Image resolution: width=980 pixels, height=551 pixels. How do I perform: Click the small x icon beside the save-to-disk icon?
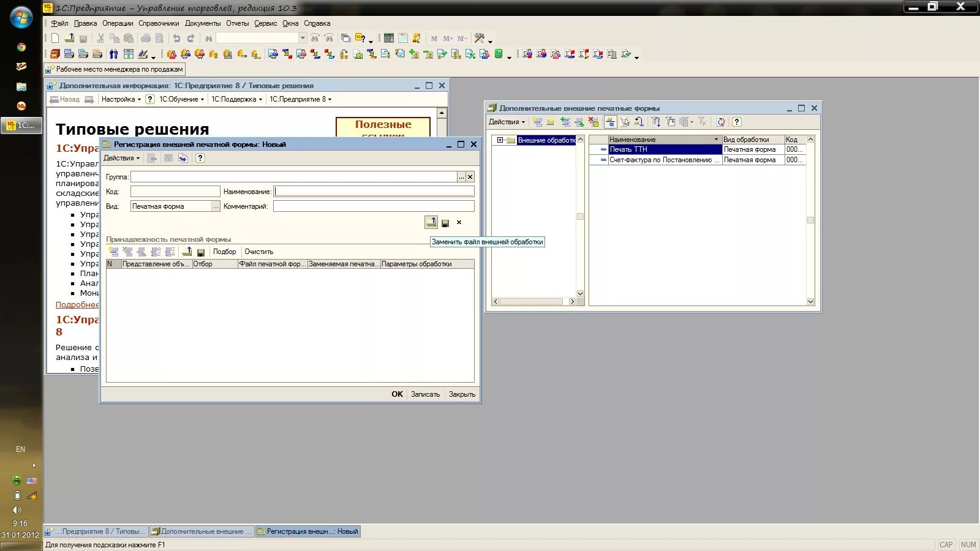(459, 223)
